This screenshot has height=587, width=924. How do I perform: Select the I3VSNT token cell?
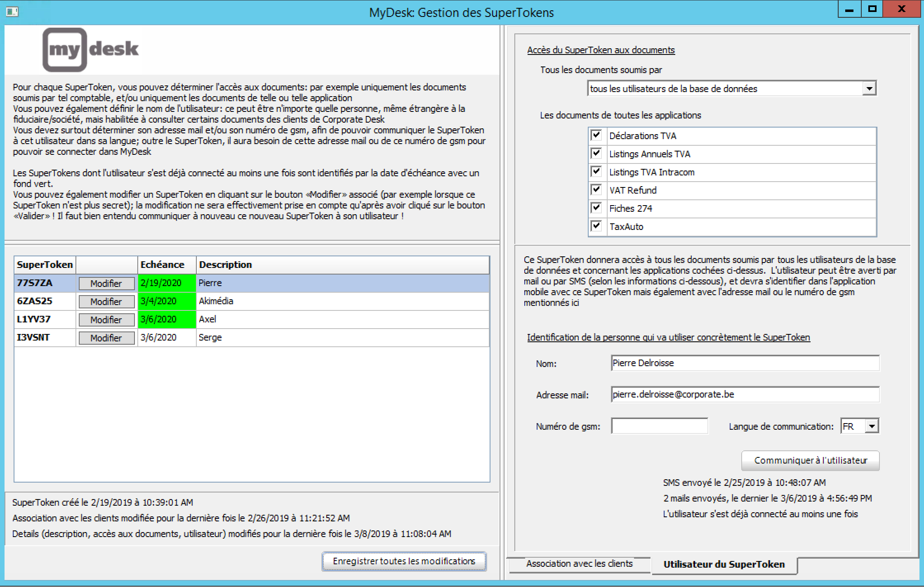[45, 338]
